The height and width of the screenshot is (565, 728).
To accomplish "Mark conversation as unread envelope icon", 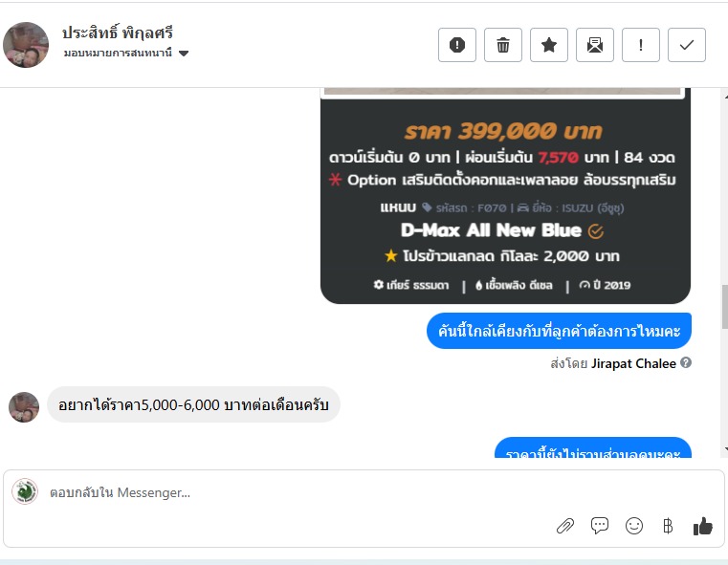I will click(595, 45).
